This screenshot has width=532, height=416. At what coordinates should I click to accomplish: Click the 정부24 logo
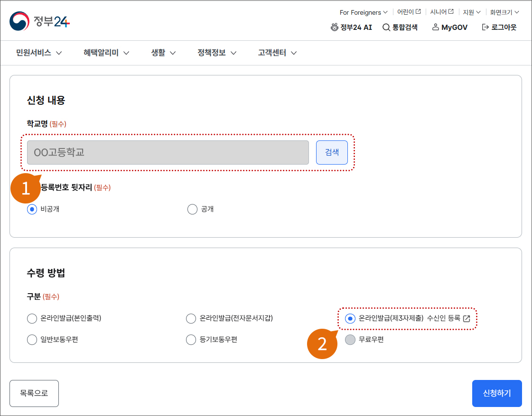pos(39,21)
